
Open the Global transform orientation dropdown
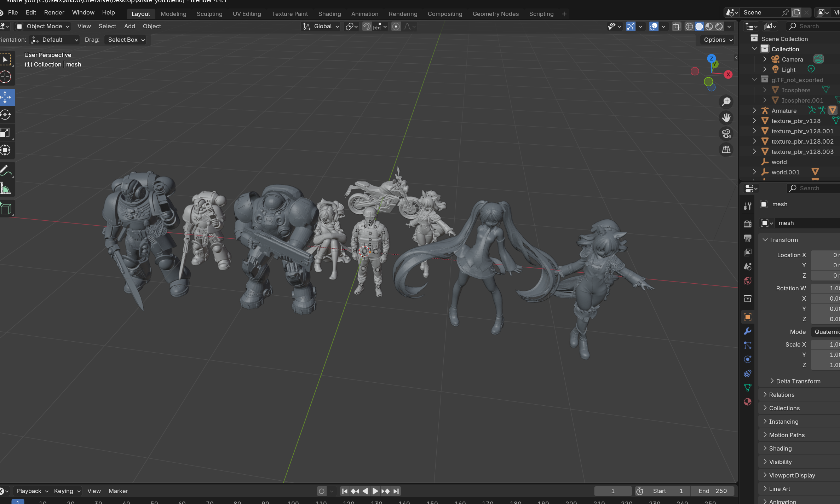(x=321, y=27)
